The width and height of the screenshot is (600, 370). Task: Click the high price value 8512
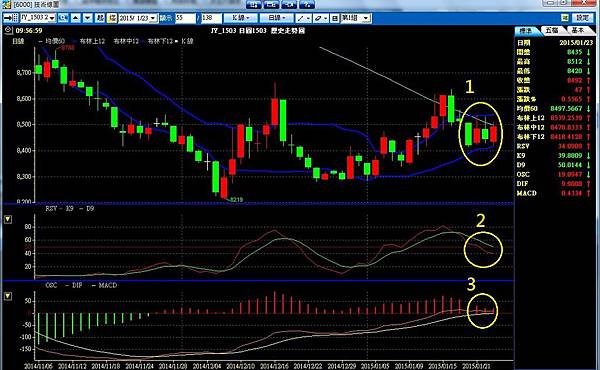574,61
